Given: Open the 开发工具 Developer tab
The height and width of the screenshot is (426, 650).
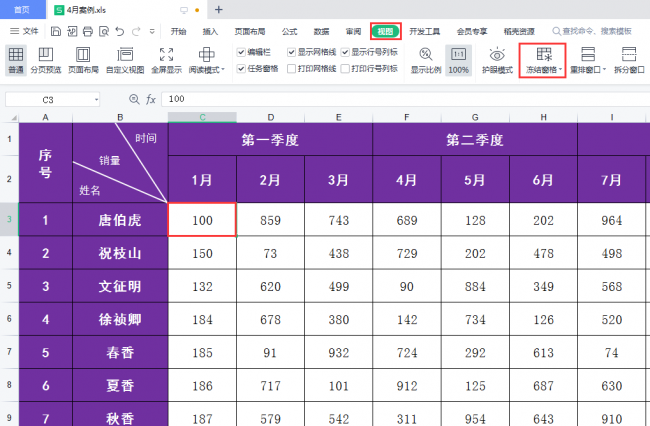Looking at the screenshot, I should (x=424, y=31).
